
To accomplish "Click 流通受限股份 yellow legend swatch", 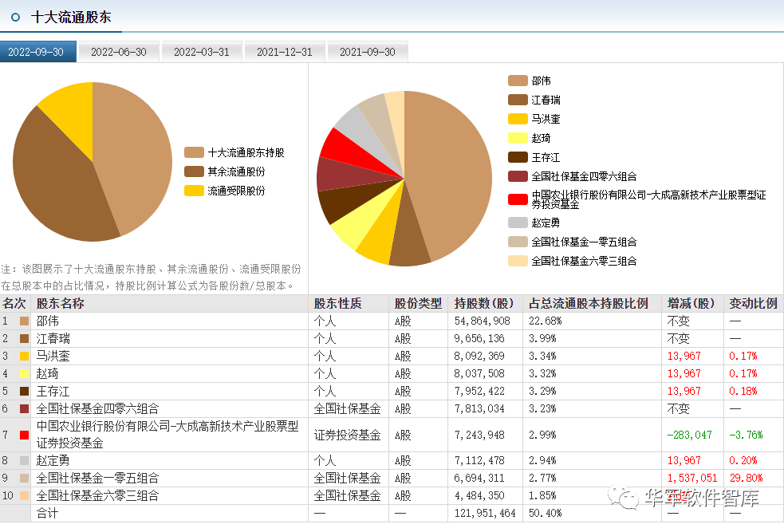I will 194,191.
